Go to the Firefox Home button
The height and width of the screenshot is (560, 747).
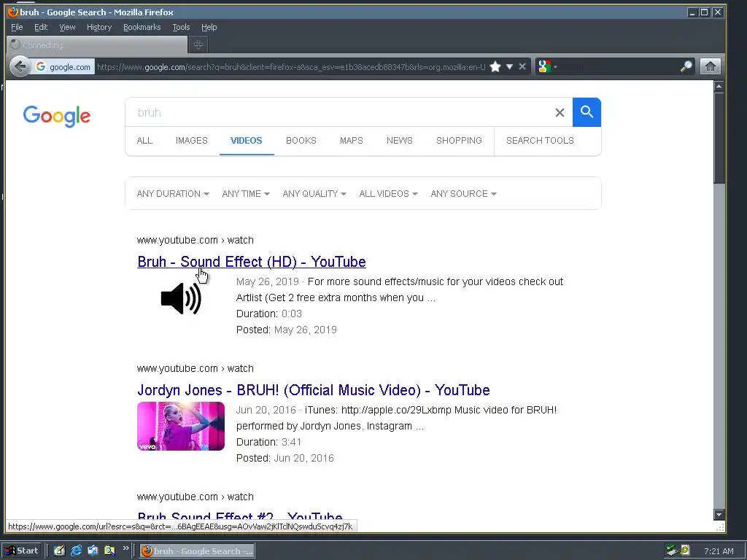710,66
